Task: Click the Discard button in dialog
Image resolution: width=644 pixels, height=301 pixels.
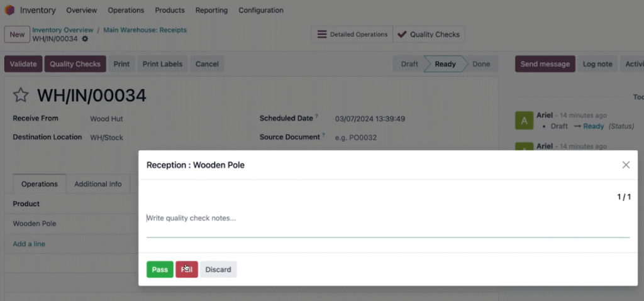Action: coord(218,270)
